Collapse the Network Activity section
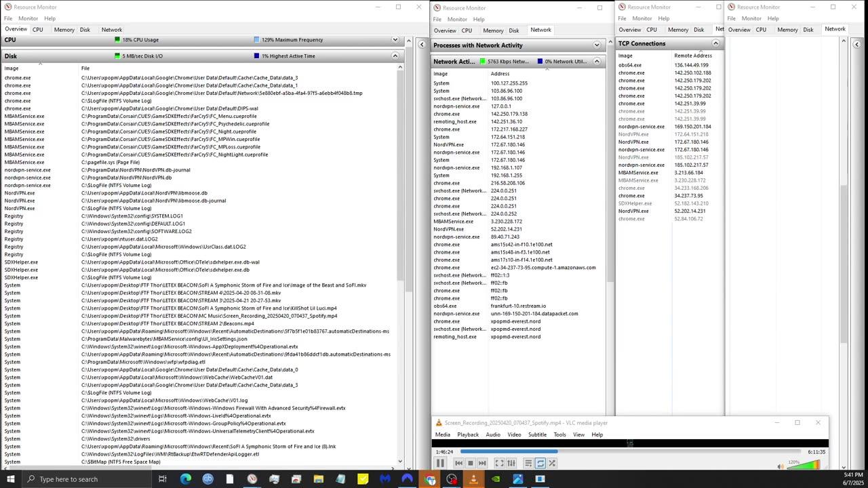The width and height of the screenshot is (868, 488). pyautogui.click(x=597, y=62)
